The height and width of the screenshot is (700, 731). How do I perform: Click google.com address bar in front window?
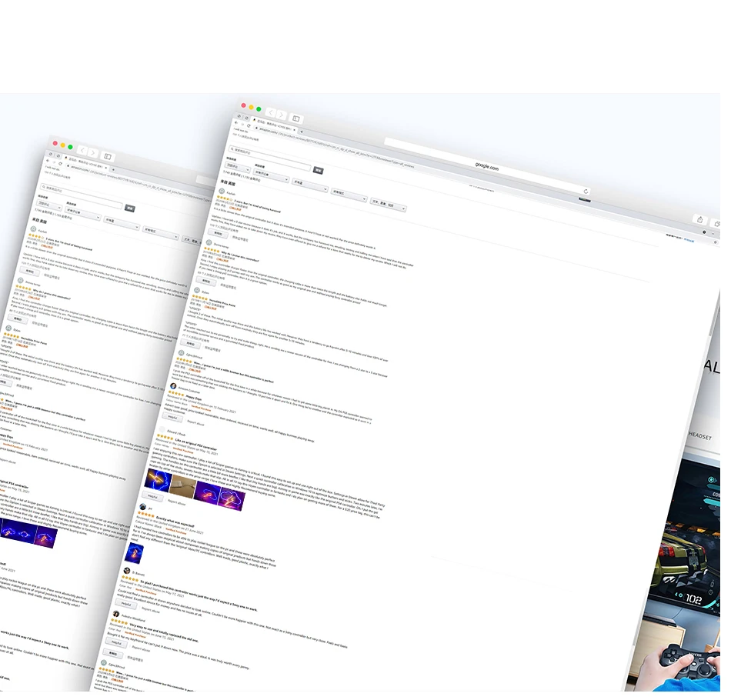point(487,166)
